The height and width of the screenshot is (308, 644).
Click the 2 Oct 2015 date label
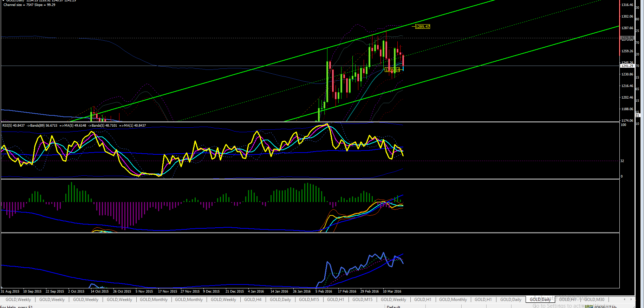76,292
